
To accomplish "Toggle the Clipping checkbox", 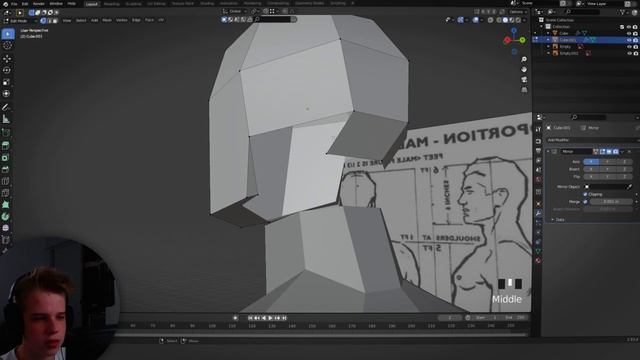I will 586,194.
